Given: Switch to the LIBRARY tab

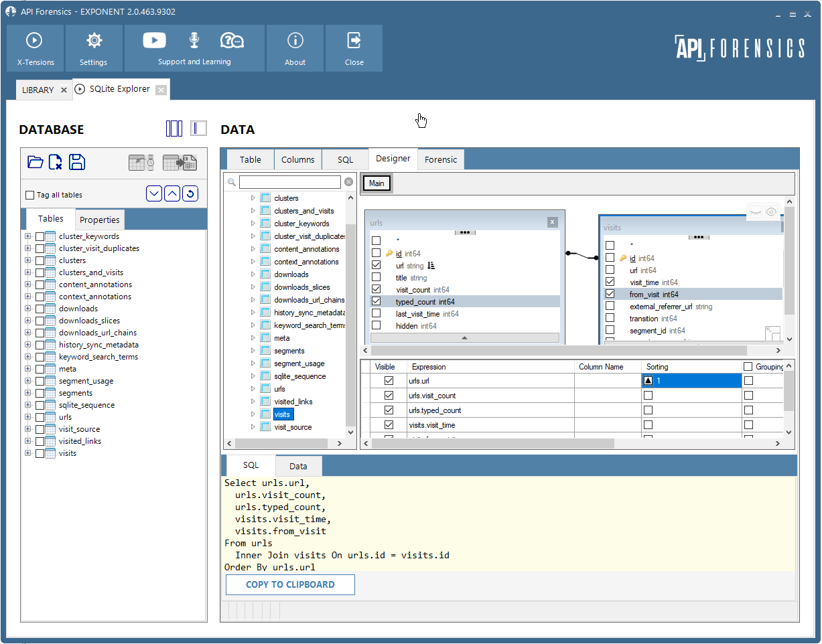Looking at the screenshot, I should (38, 90).
